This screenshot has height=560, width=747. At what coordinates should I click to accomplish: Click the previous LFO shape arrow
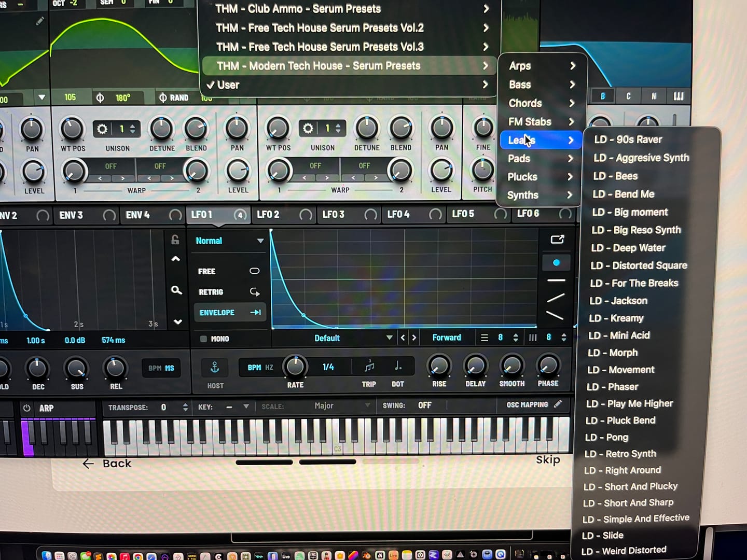[403, 338]
